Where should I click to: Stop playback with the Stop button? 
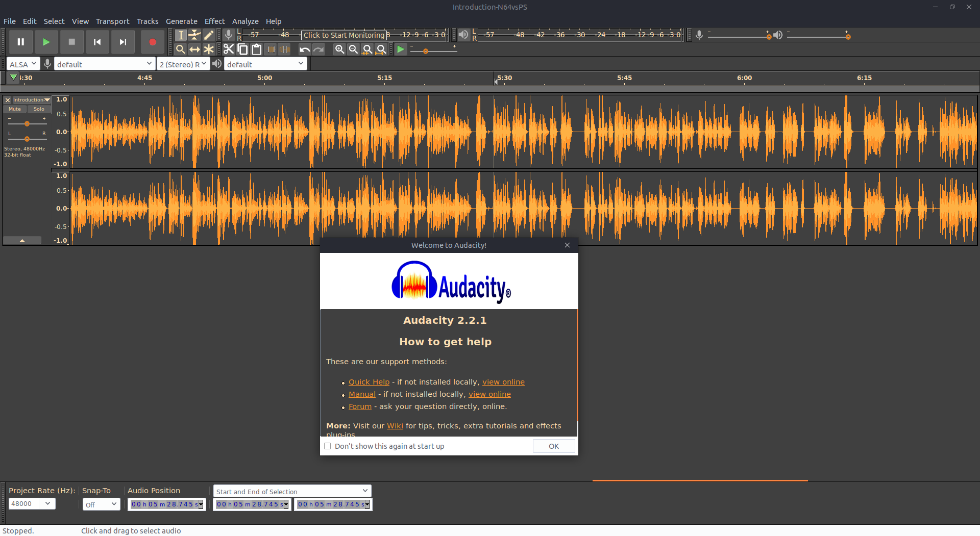[72, 42]
